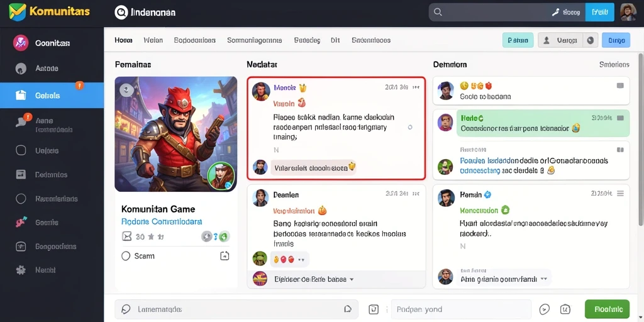
Task: Open hamburger menu on Reman post
Action: tap(621, 193)
